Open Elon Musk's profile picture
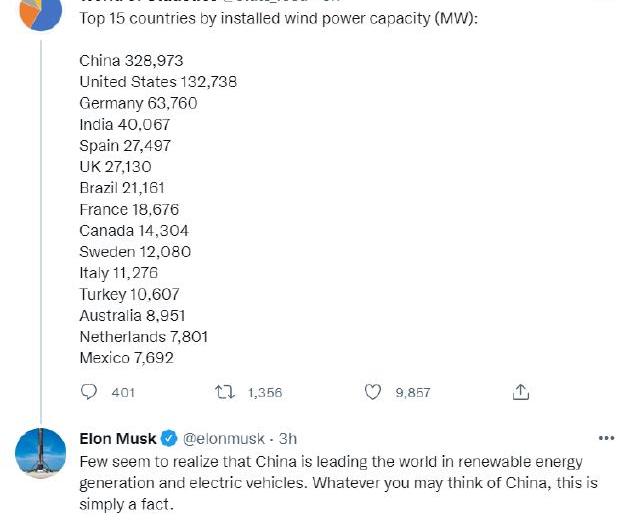Image resolution: width=630 pixels, height=527 pixels. tap(40, 453)
